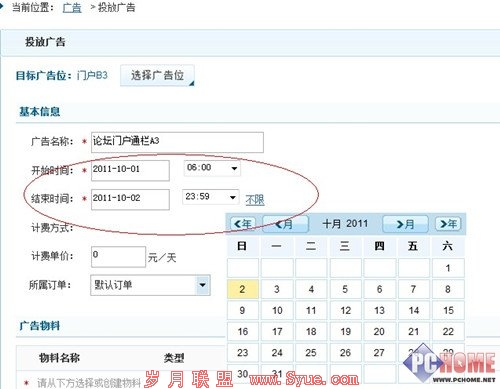Select day 7 in the calendar
The image size is (500, 389).
click(x=413, y=289)
